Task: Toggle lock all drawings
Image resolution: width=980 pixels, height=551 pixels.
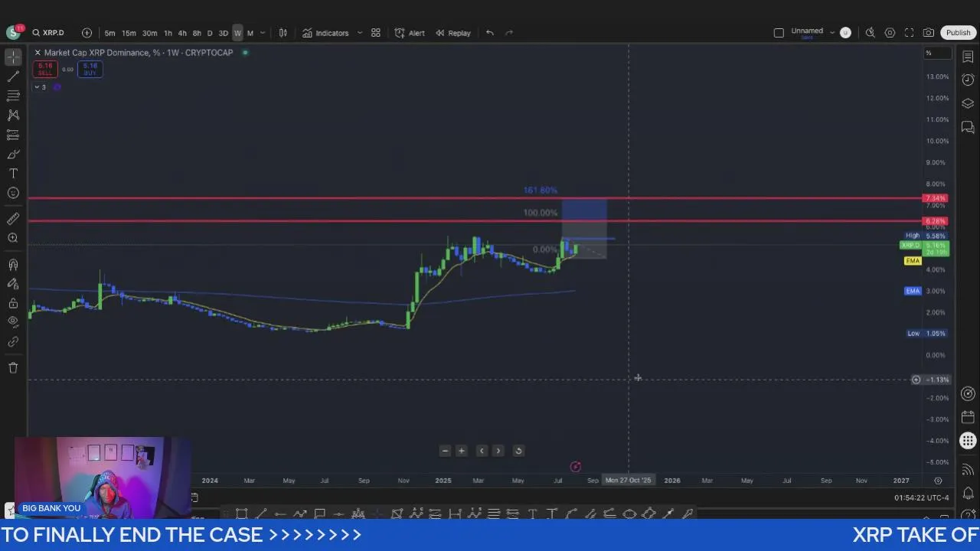Action: click(x=13, y=303)
